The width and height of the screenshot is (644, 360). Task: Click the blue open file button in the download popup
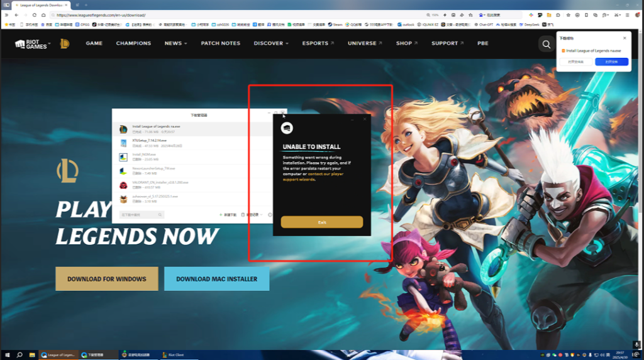611,62
